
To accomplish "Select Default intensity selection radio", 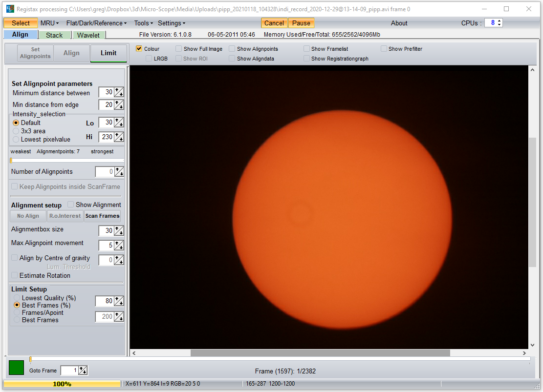I will coord(16,123).
